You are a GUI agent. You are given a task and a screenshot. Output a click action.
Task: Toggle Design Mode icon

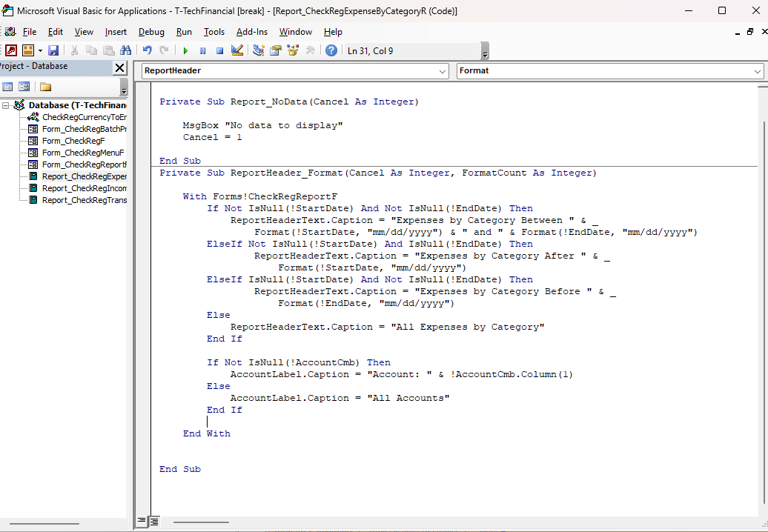(237, 50)
